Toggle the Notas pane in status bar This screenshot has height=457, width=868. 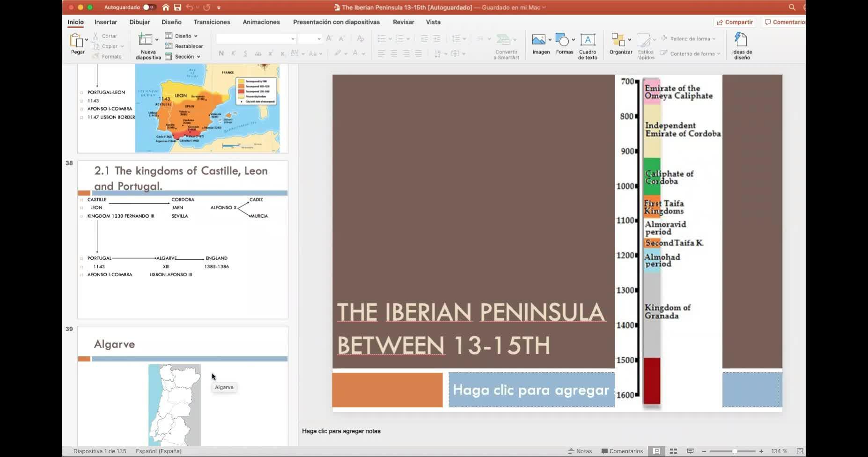[580, 451]
